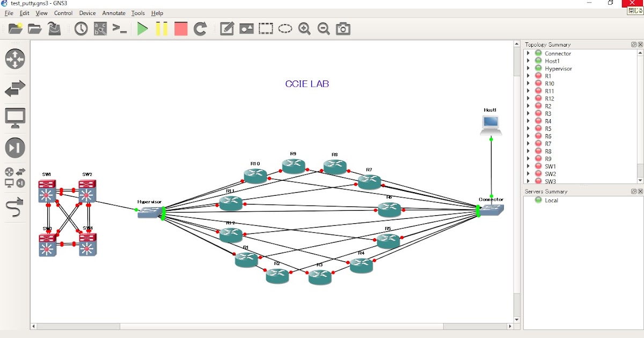Zoom in on the topology canvas
This screenshot has height=338, width=644.
(304, 28)
